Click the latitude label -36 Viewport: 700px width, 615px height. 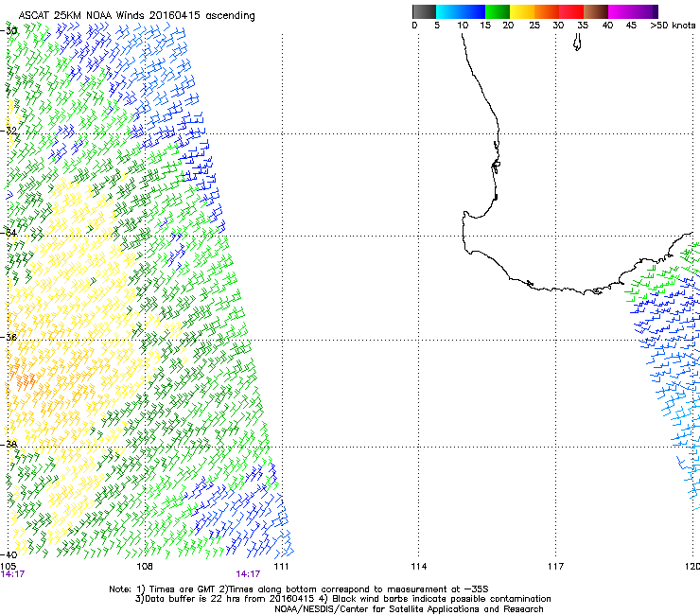click(9, 337)
